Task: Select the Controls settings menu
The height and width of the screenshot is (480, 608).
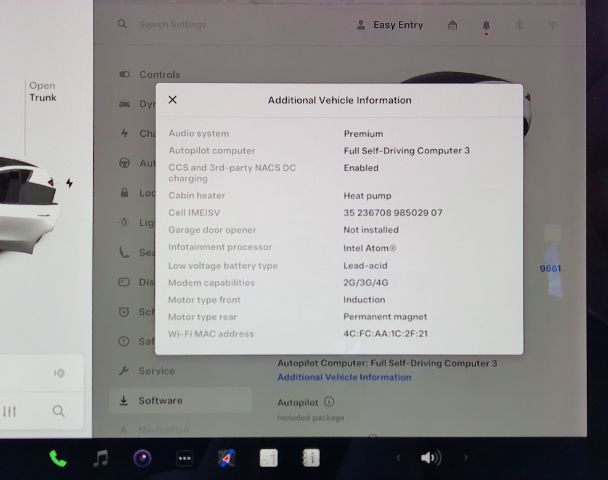Action: (150, 74)
